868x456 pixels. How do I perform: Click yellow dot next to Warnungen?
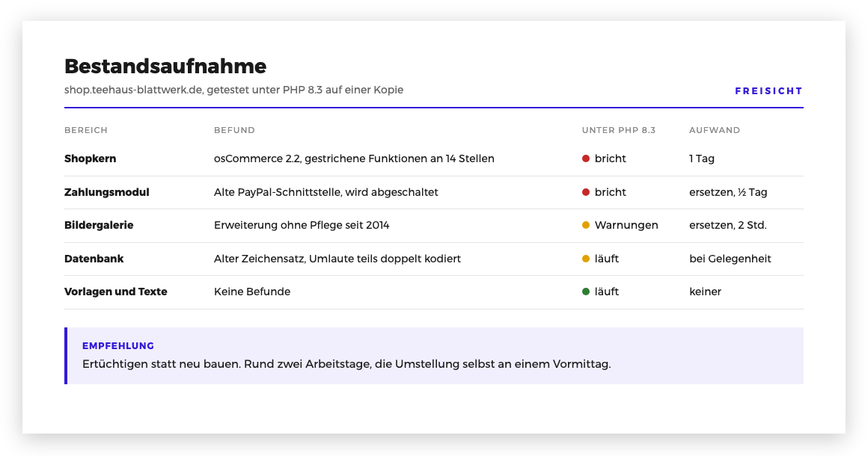[586, 226]
